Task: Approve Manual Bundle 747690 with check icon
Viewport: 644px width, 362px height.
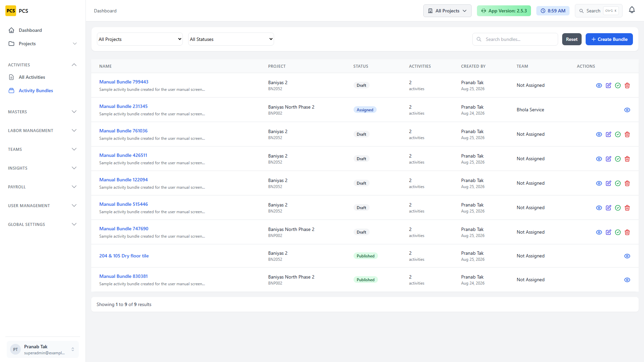Action: point(618,232)
